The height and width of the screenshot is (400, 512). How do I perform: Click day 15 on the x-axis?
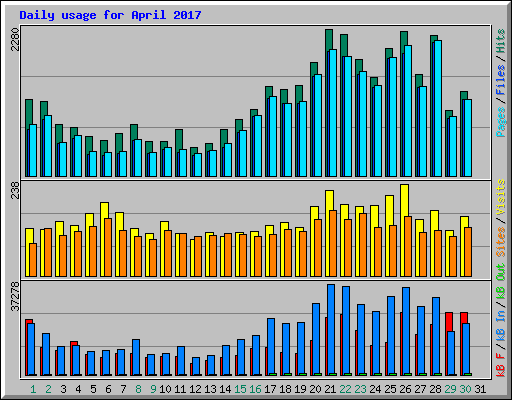[240, 389]
